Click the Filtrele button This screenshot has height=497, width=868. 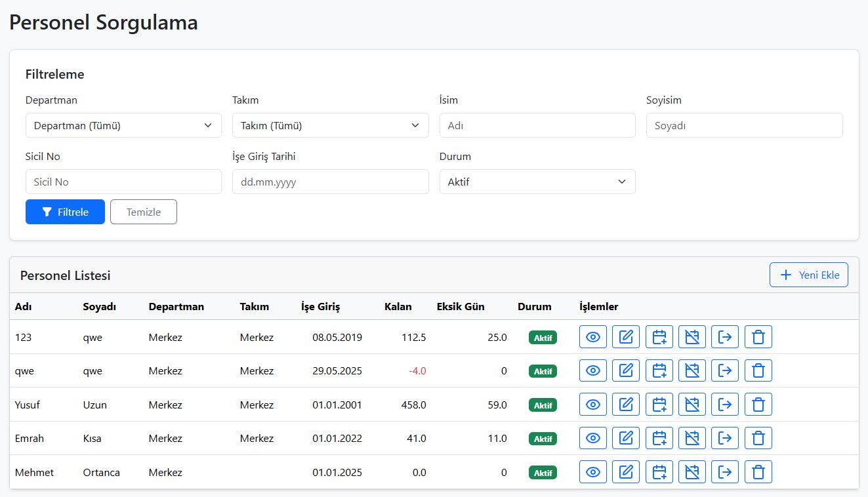tap(65, 212)
